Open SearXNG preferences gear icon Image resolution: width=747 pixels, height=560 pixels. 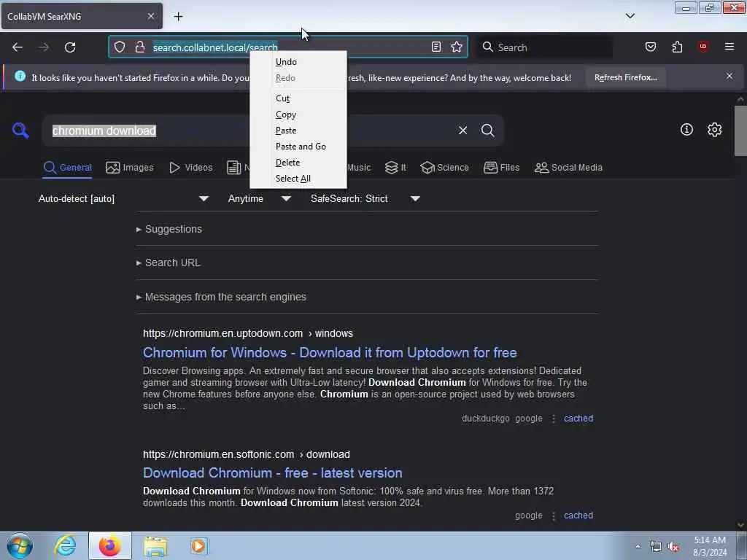tap(714, 130)
